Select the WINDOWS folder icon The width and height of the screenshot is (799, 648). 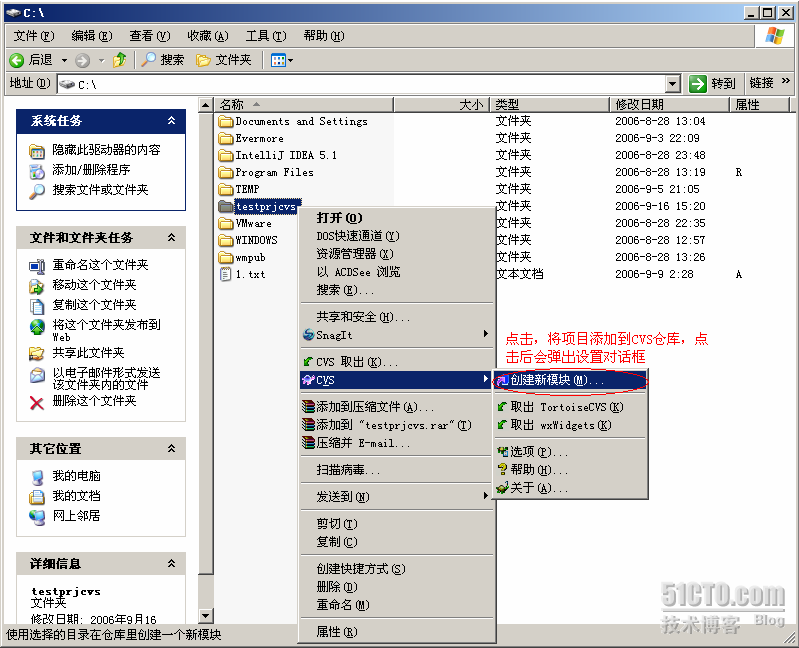click(225, 240)
